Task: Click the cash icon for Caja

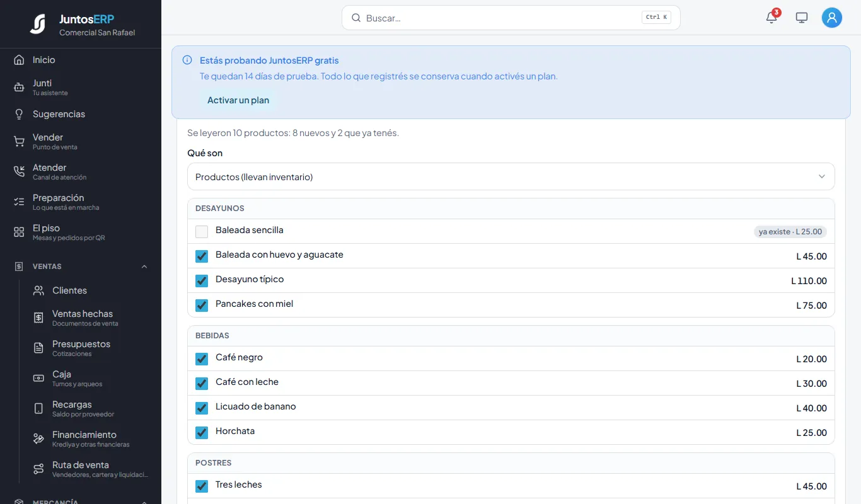Action: 38,379
